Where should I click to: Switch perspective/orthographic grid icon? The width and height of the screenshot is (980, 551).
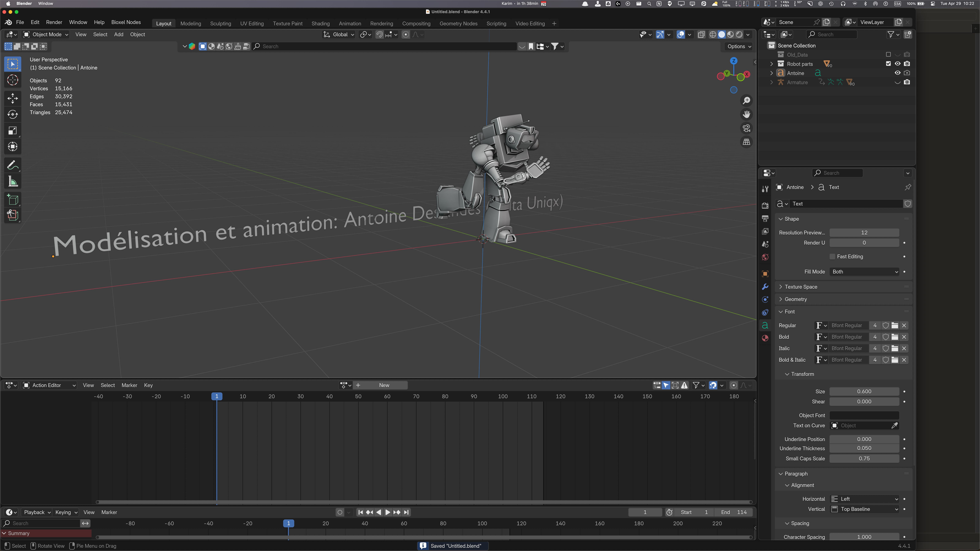(746, 142)
